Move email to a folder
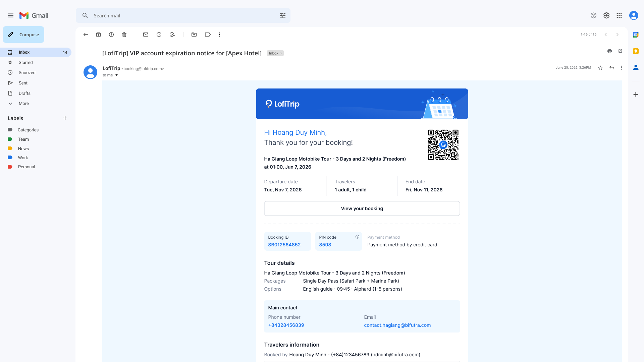 pyautogui.click(x=194, y=35)
